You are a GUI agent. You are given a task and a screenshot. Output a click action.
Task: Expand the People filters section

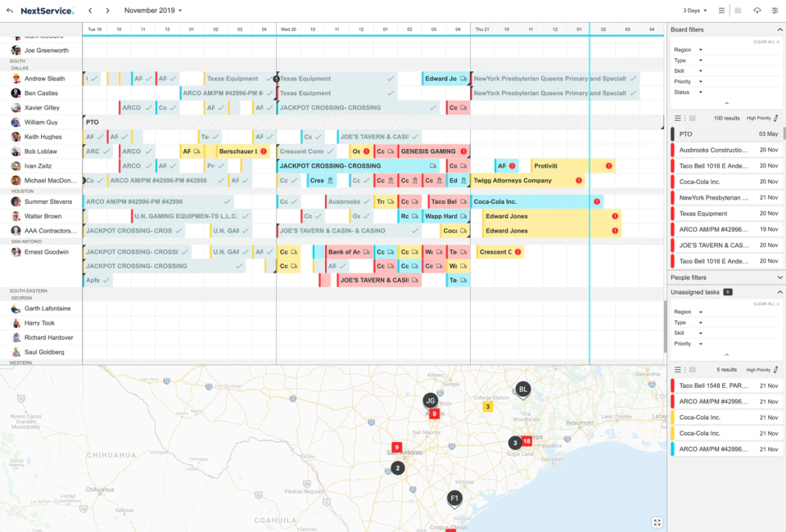(779, 277)
